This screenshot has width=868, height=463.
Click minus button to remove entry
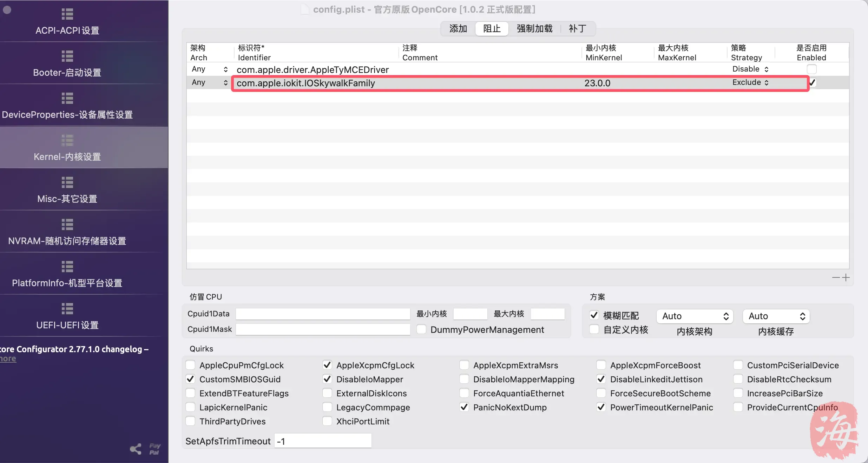(x=836, y=277)
